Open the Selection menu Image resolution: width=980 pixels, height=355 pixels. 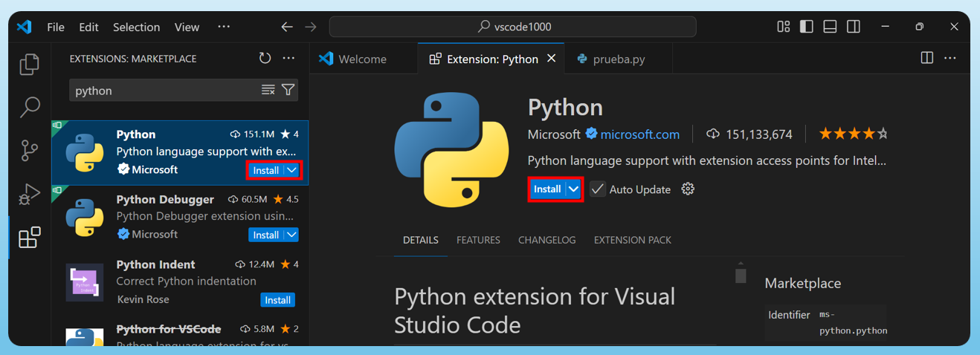(x=136, y=27)
